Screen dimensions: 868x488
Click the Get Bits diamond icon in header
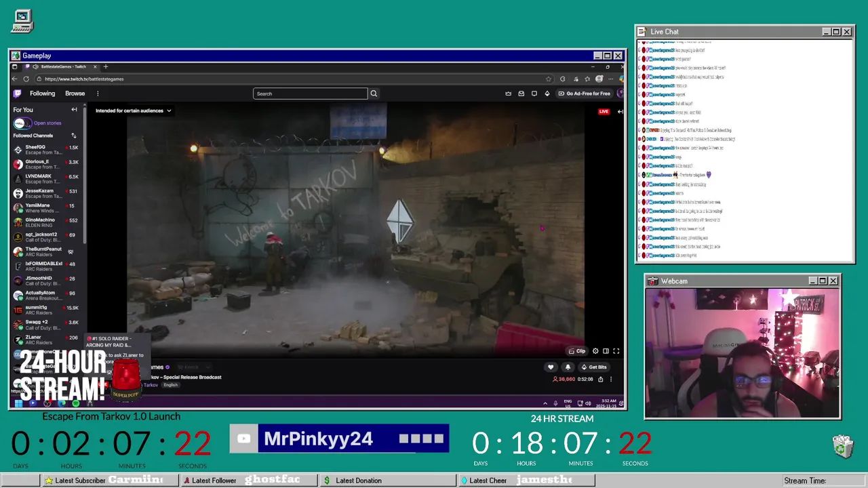pos(547,94)
